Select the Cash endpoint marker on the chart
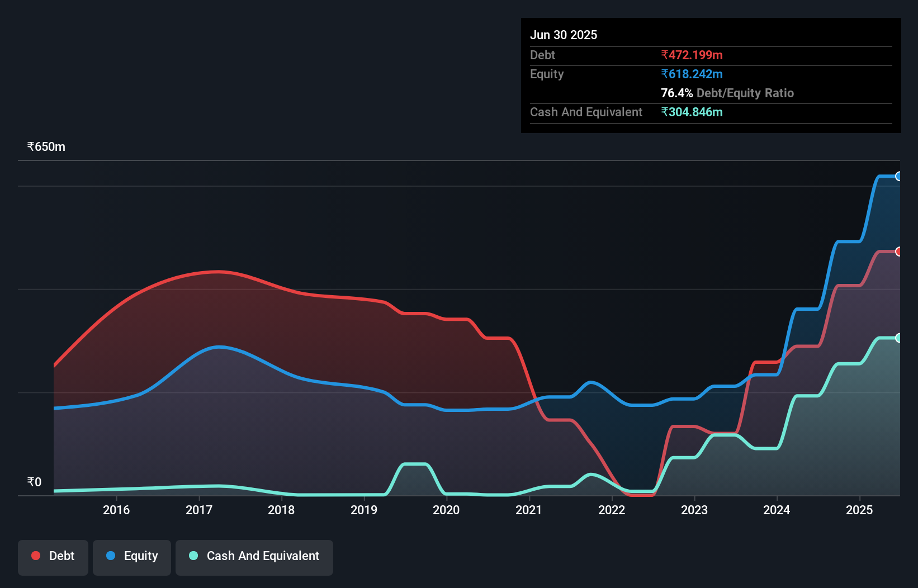 click(898, 338)
